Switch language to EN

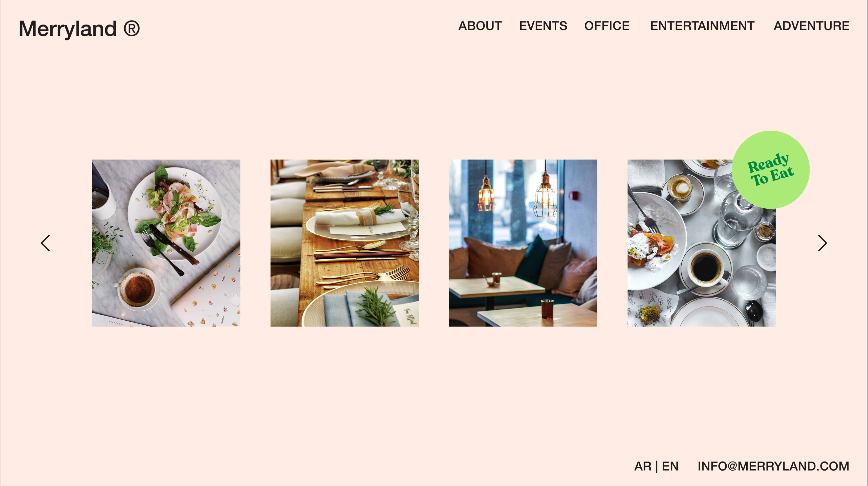[670, 466]
